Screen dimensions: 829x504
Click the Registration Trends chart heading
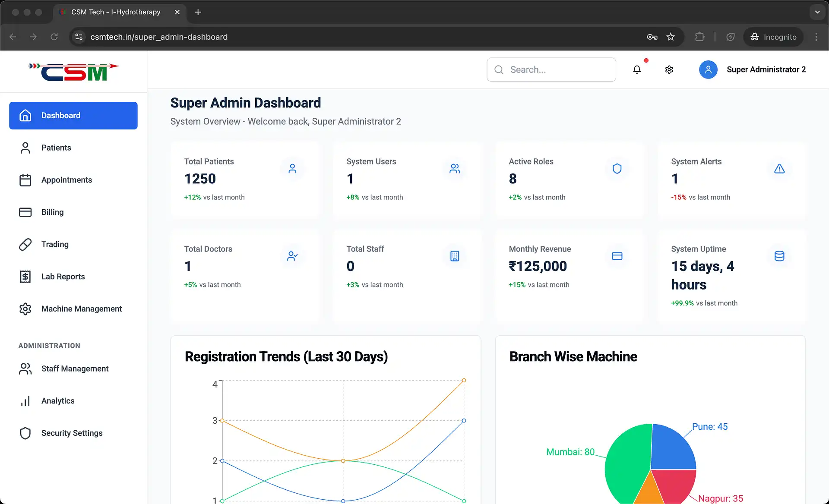[286, 357]
